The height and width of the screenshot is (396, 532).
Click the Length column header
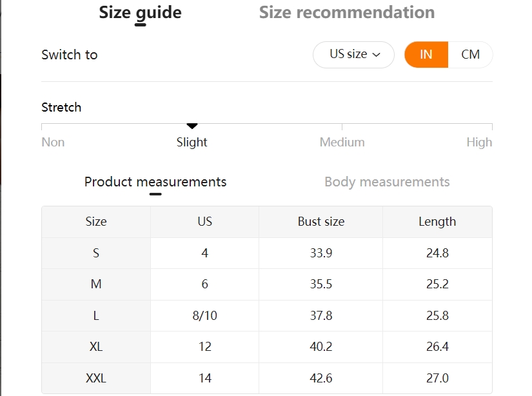coord(437,222)
